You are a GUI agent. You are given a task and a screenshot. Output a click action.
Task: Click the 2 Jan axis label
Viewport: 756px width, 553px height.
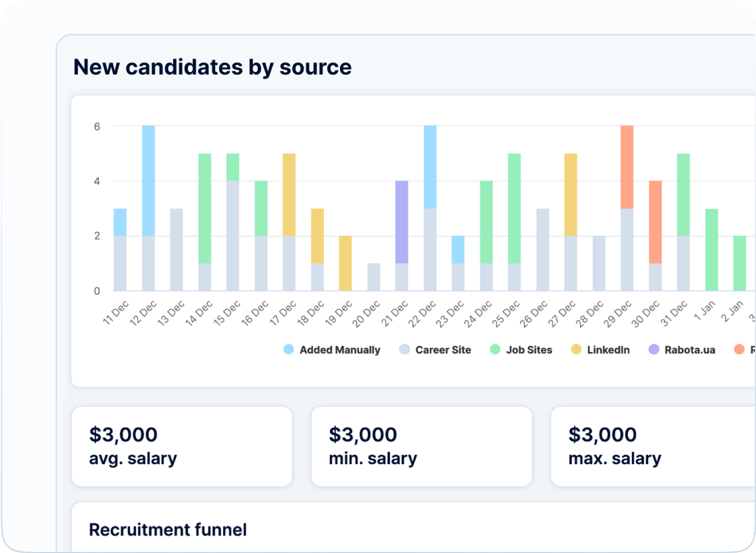pos(732,311)
